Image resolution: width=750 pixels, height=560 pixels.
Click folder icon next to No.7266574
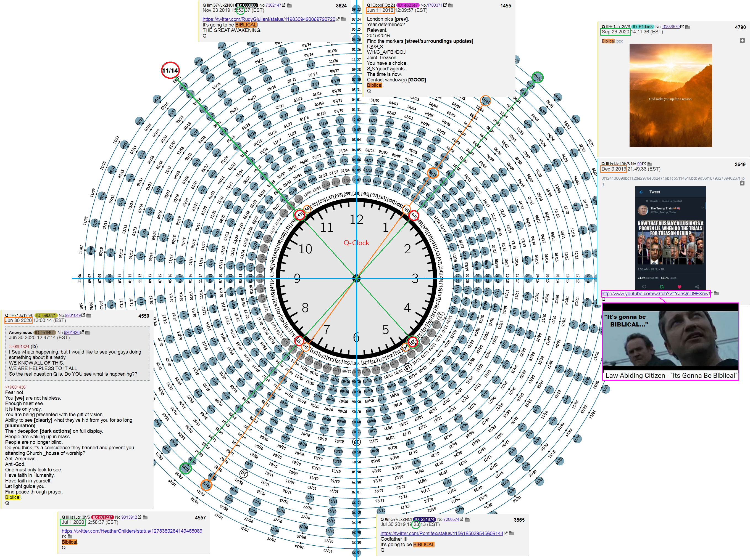pyautogui.click(x=467, y=519)
